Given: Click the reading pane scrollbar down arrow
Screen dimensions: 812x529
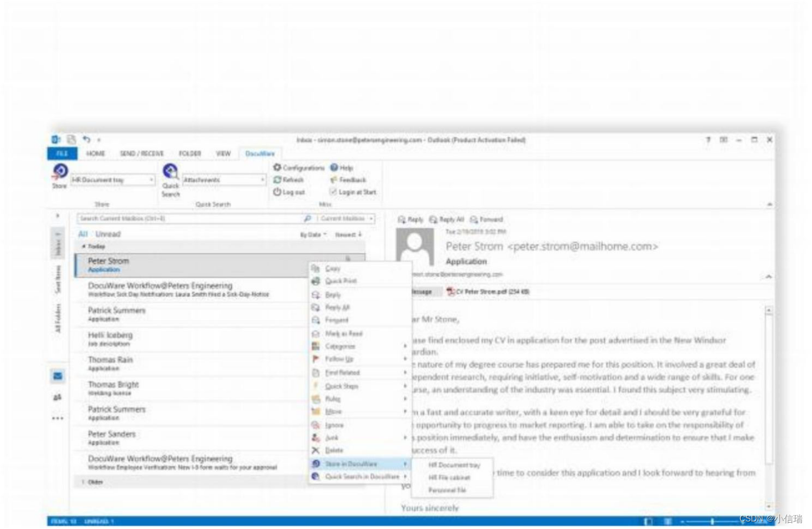Looking at the screenshot, I should [769, 506].
